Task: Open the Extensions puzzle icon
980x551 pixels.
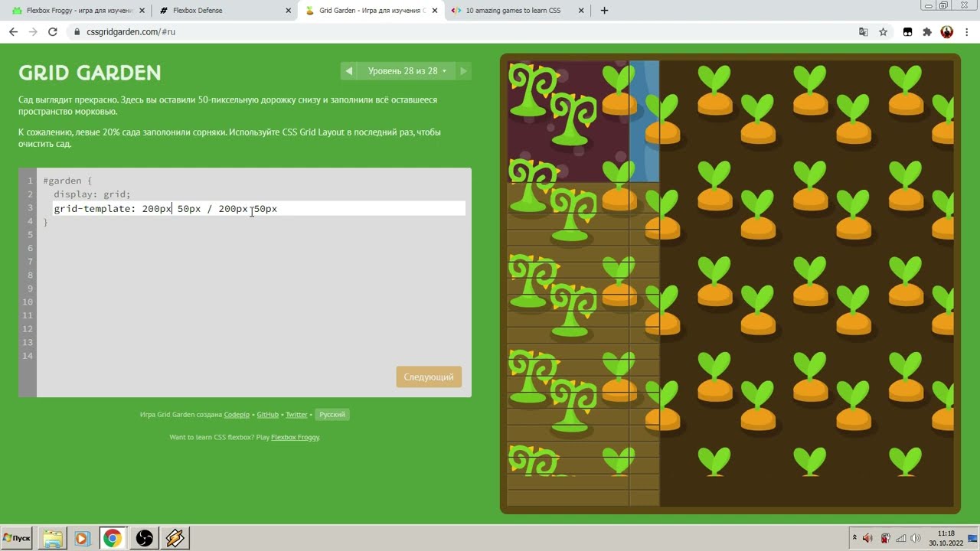Action: click(927, 32)
